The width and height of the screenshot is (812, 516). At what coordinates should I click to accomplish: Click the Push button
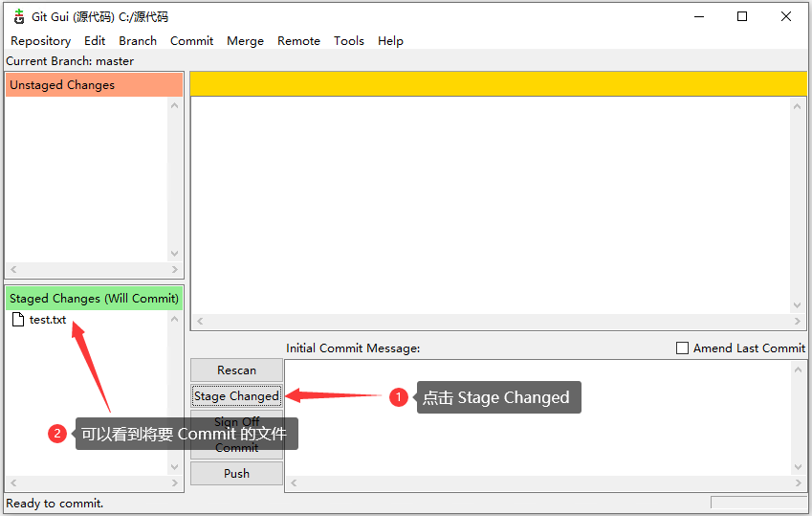(236, 474)
